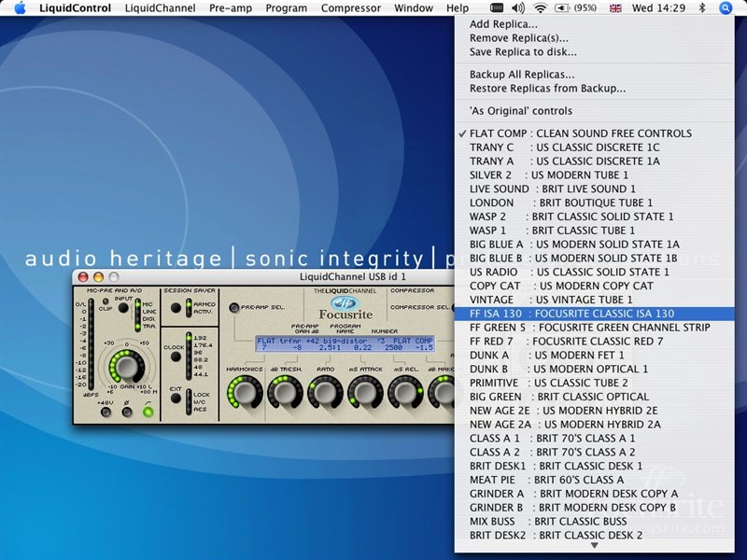Open the Program menu
The image size is (747, 560).
coord(287,8)
